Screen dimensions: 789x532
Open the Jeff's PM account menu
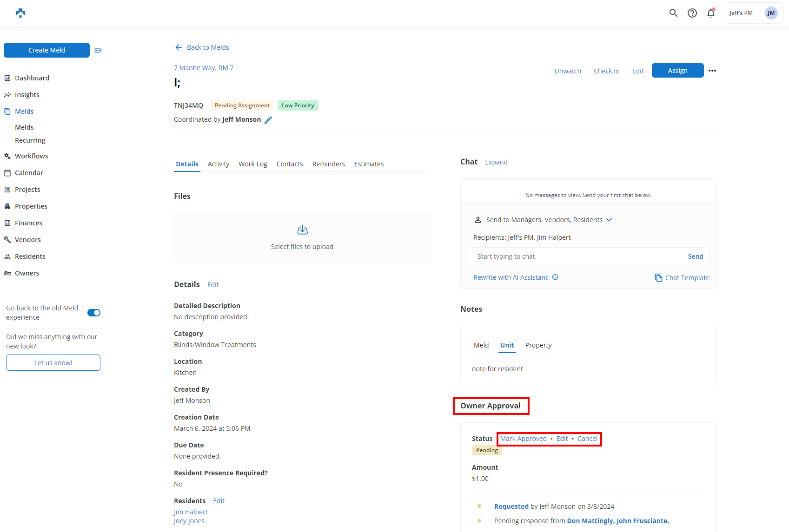[x=753, y=13]
